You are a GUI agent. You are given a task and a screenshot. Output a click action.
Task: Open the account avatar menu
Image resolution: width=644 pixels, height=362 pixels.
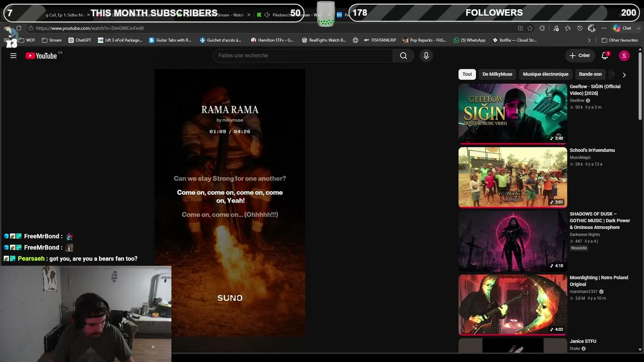point(624,56)
